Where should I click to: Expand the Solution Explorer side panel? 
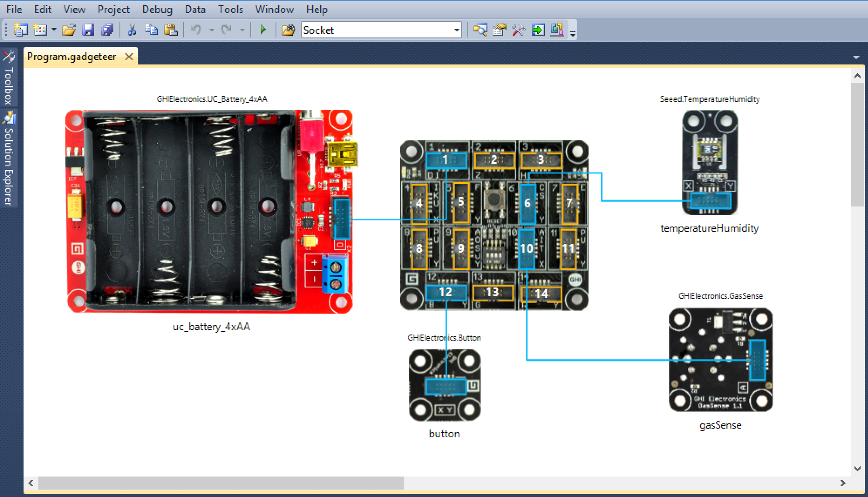pyautogui.click(x=9, y=158)
